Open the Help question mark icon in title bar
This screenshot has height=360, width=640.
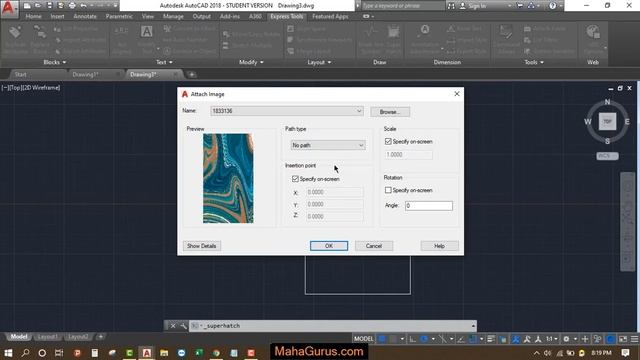(552, 6)
